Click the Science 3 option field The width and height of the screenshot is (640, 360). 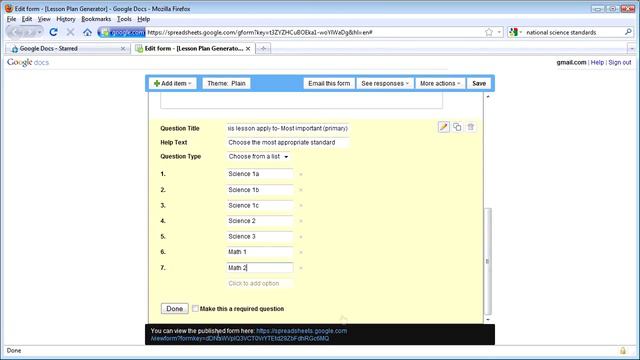point(260,236)
